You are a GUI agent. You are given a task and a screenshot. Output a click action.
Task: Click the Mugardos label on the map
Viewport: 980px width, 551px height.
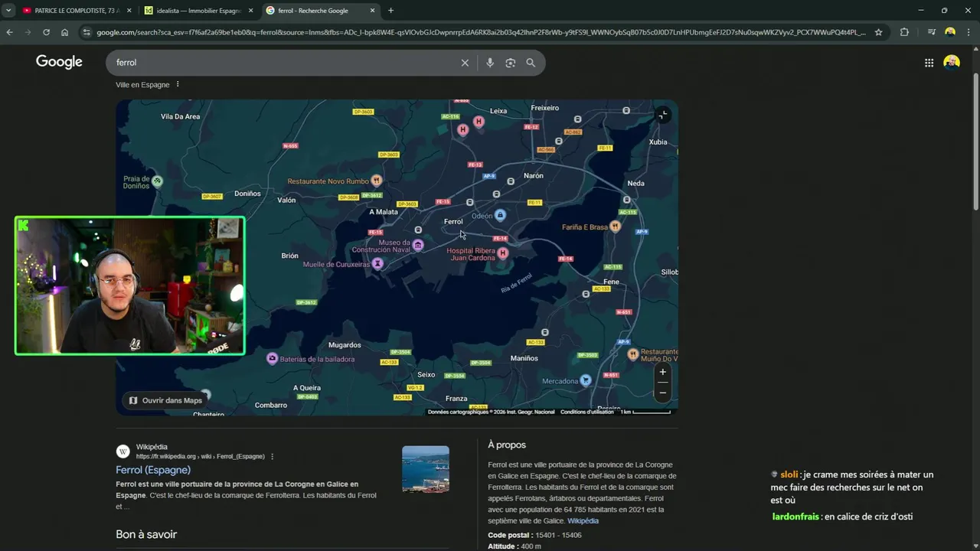click(x=345, y=345)
